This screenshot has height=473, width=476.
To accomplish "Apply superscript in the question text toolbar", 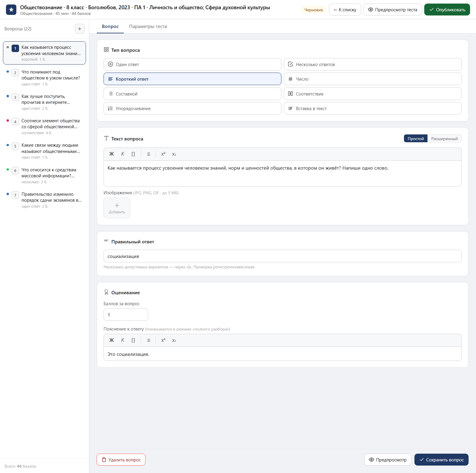I will point(163,154).
